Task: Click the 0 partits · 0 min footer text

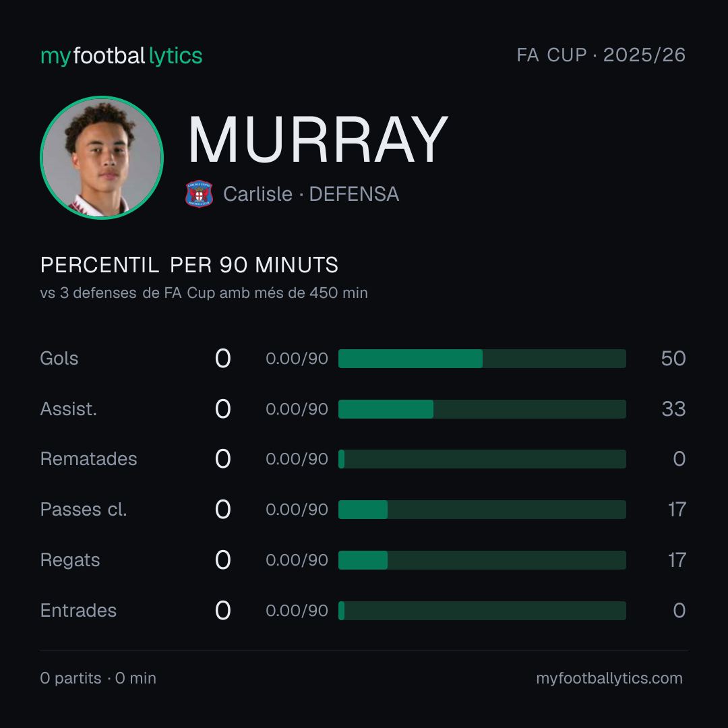Action: (98, 678)
